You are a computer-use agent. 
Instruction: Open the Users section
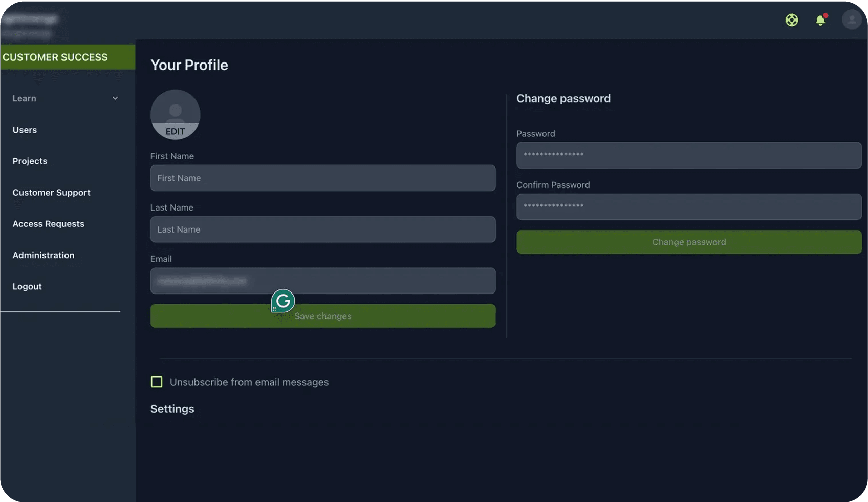click(25, 130)
